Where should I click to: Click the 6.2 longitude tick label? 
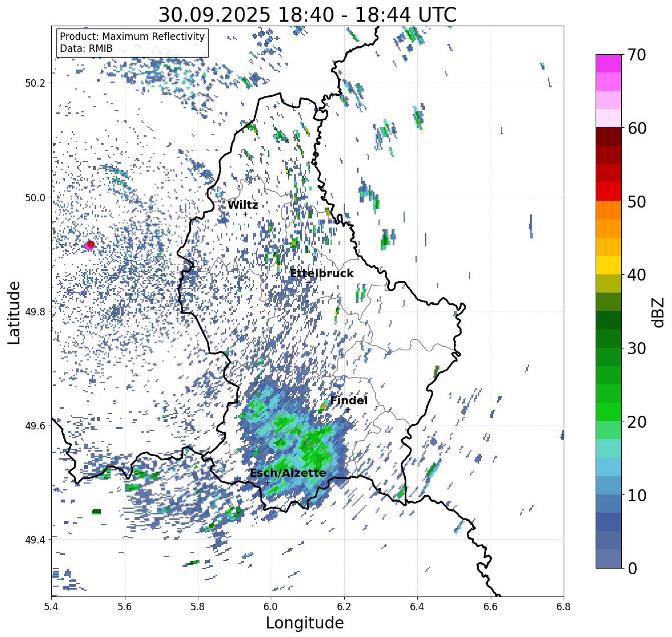(x=344, y=606)
